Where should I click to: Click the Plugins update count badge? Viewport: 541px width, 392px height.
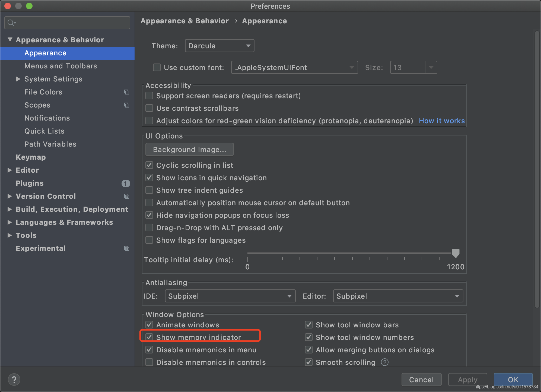pos(126,184)
